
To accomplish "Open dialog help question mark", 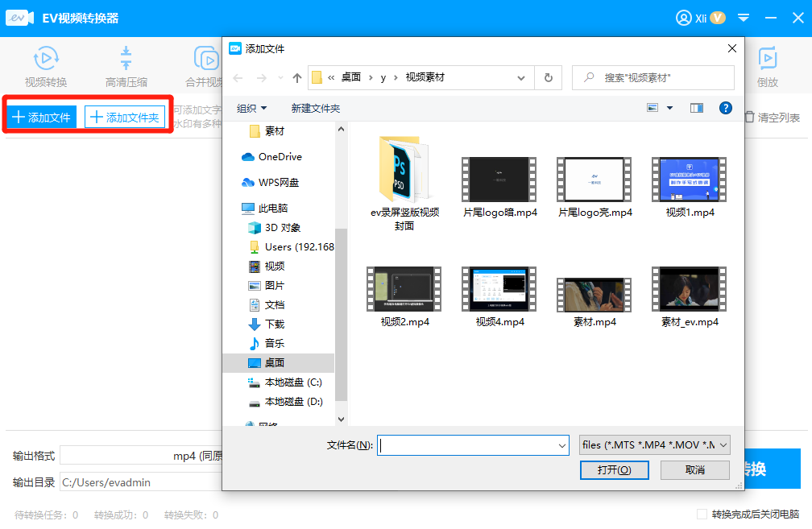I will click(726, 108).
